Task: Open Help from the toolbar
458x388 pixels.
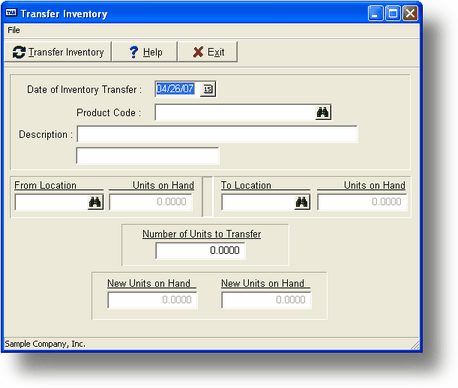Action: pos(145,52)
